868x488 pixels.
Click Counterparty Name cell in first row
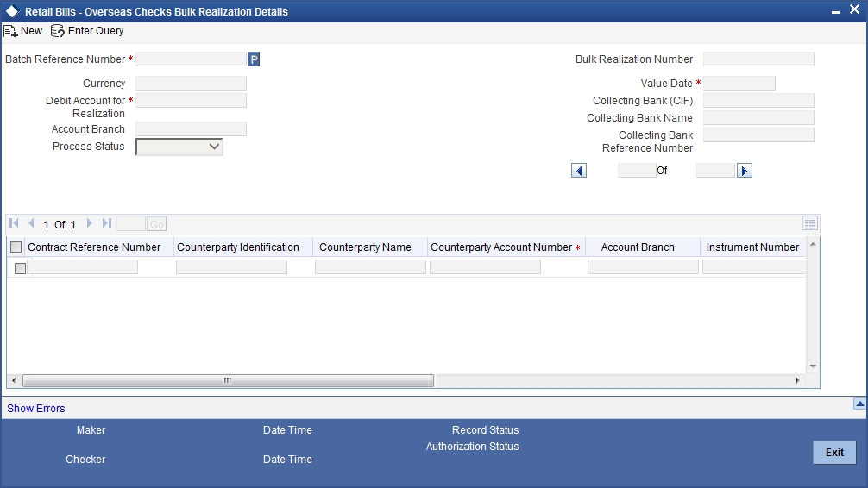tap(370, 267)
